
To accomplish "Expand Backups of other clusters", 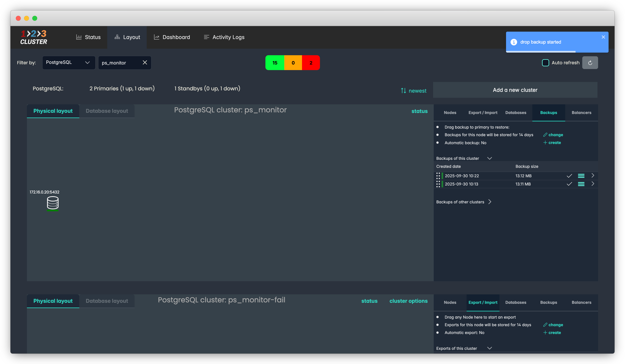I will click(x=490, y=202).
